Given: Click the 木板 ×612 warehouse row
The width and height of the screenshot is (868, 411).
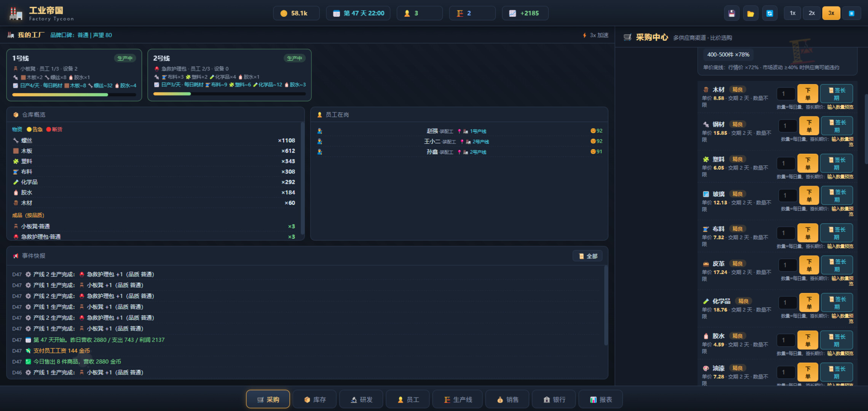Looking at the screenshot, I should (x=154, y=151).
